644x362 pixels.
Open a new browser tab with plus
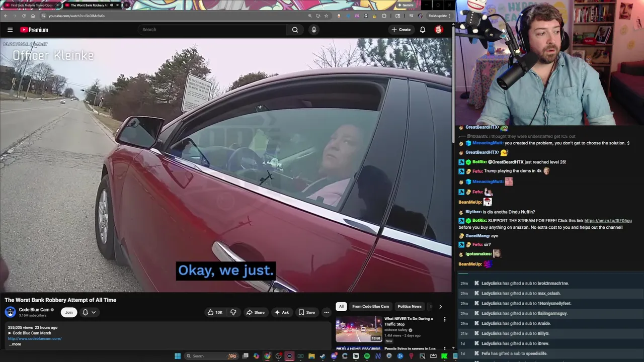tap(126, 5)
